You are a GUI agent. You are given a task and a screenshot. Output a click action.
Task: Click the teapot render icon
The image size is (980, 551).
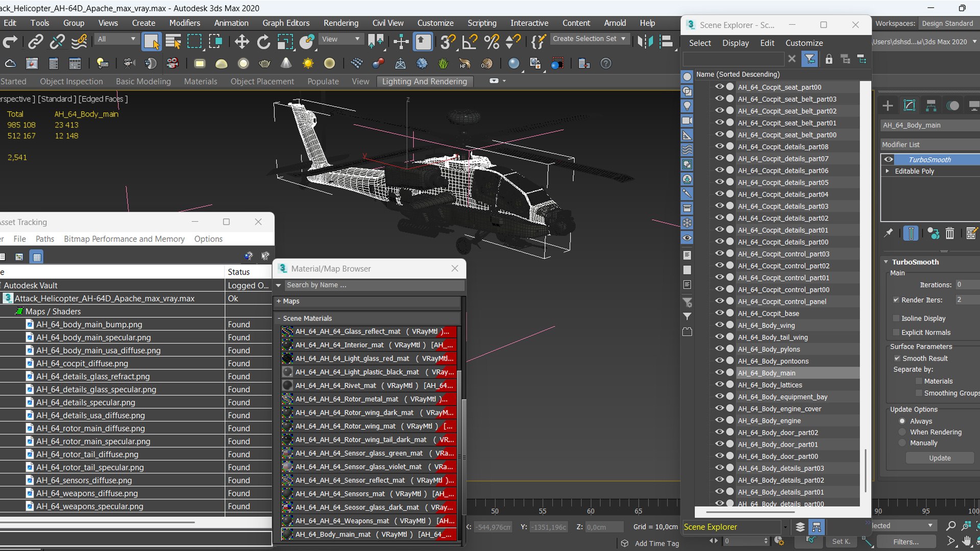click(x=264, y=63)
